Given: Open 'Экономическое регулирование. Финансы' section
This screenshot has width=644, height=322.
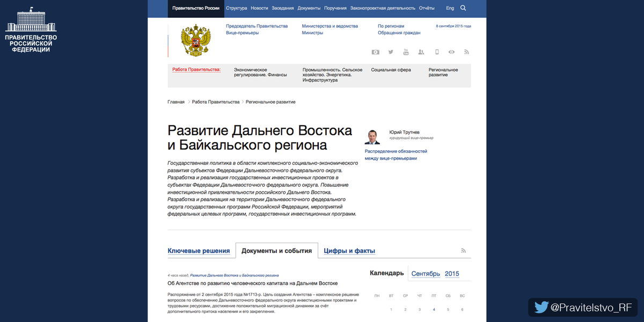Looking at the screenshot, I should pos(260,72).
